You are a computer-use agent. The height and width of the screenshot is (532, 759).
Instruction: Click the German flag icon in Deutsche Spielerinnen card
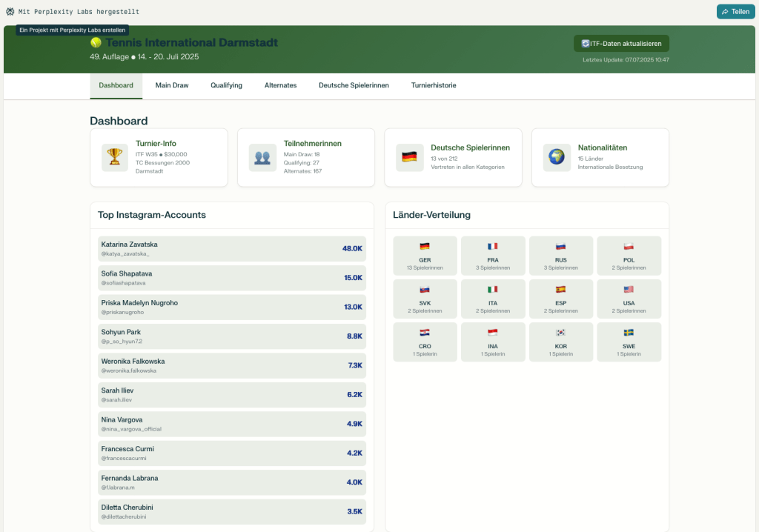[x=409, y=158]
